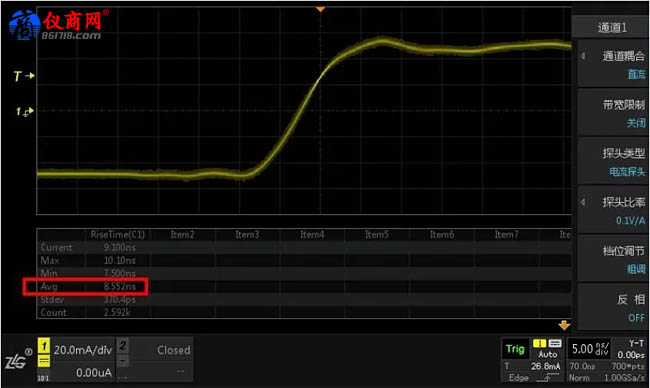
Task: Toggle 反相 invert OFF setting
Action: coord(613,308)
